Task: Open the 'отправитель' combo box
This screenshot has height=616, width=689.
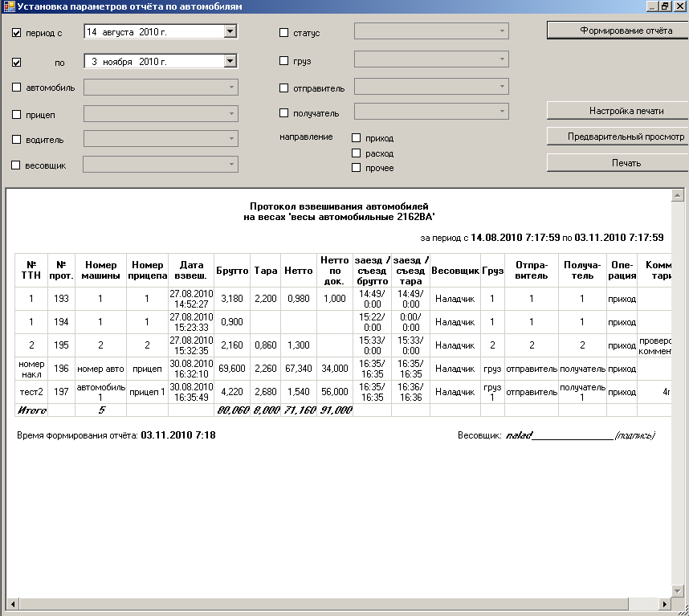Action: (x=431, y=87)
